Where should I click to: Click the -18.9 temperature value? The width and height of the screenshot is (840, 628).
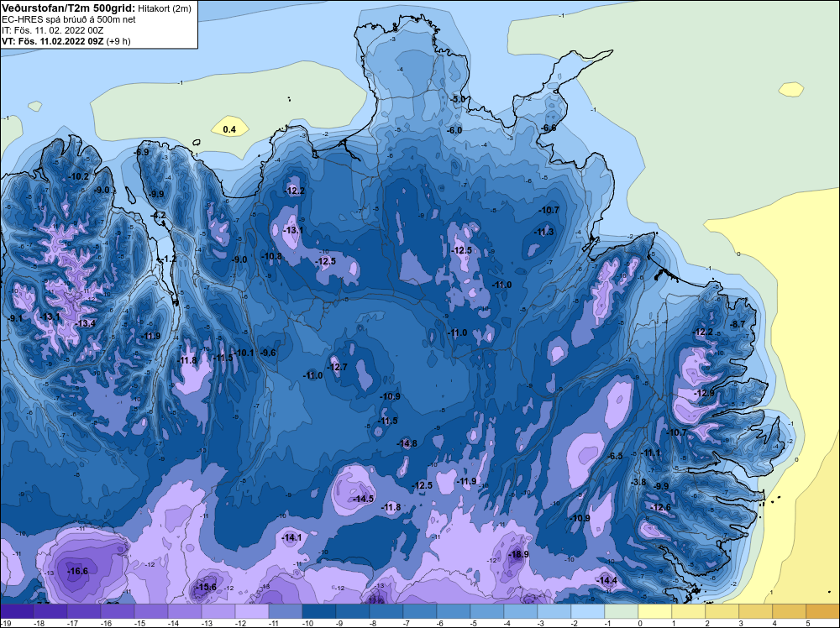point(518,554)
